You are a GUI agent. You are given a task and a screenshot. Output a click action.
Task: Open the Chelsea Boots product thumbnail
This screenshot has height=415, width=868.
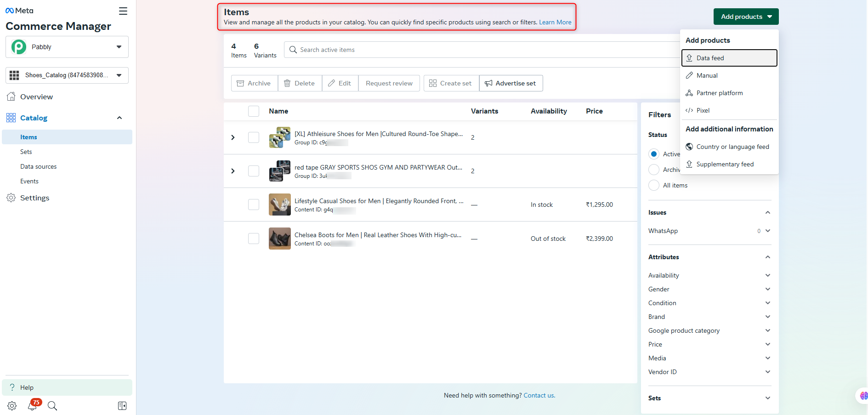(280, 239)
